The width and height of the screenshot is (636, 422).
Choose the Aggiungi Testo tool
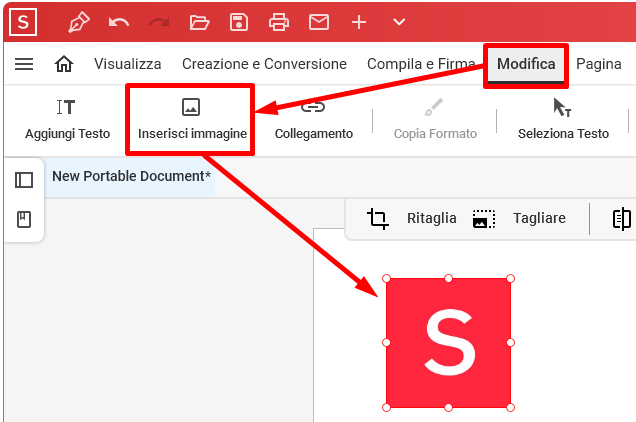click(67, 120)
